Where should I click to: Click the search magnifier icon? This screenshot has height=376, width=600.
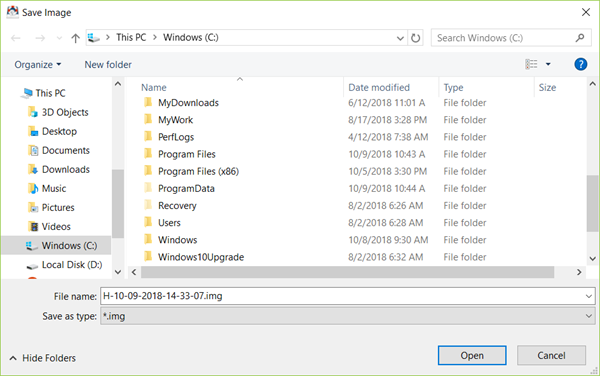point(580,37)
